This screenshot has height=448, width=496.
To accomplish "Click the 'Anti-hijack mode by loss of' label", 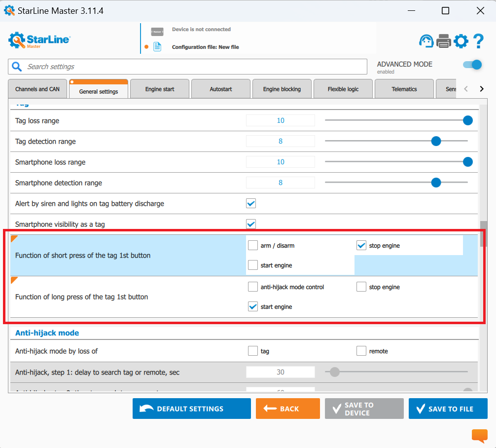I will (x=56, y=351).
